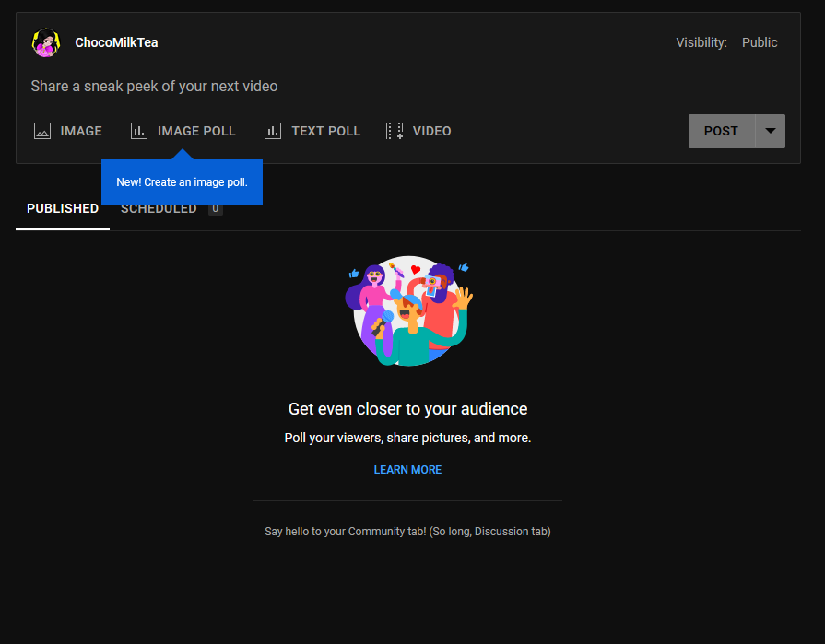Click the IMAGE POLL label
Screen dimensions: 825x644
click(196, 131)
